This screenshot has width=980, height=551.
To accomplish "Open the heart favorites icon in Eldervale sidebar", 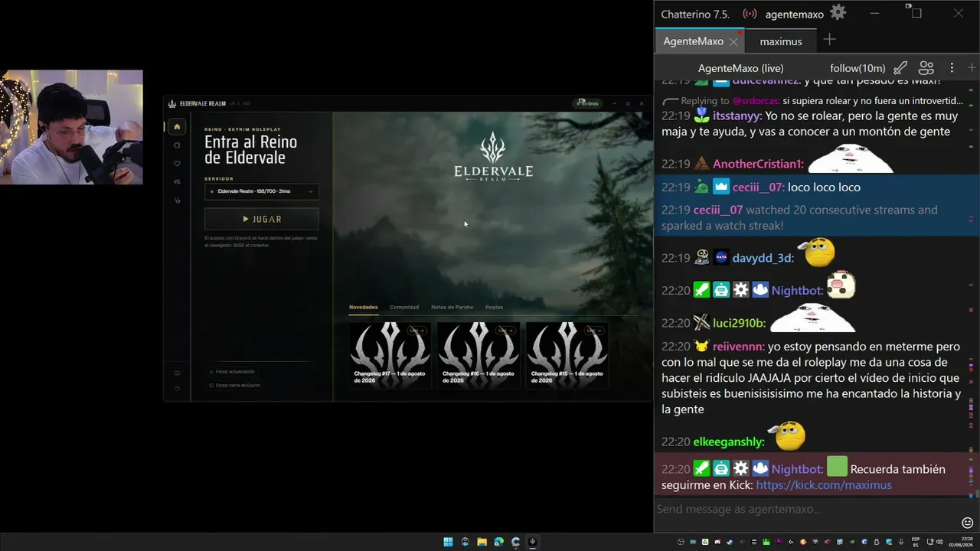I will pos(177,164).
